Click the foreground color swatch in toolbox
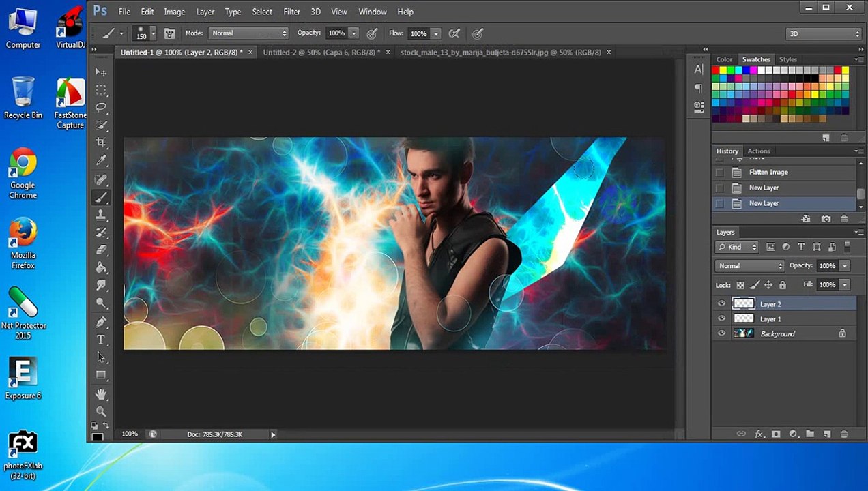The width and height of the screenshot is (868, 491). click(x=98, y=436)
